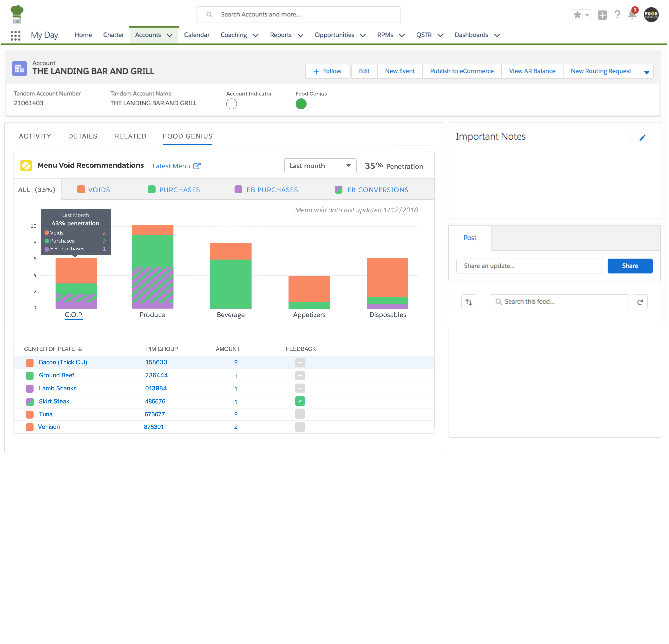Toggle Skirt Steak feedback checkmark
The width and height of the screenshot is (669, 644).
(300, 401)
